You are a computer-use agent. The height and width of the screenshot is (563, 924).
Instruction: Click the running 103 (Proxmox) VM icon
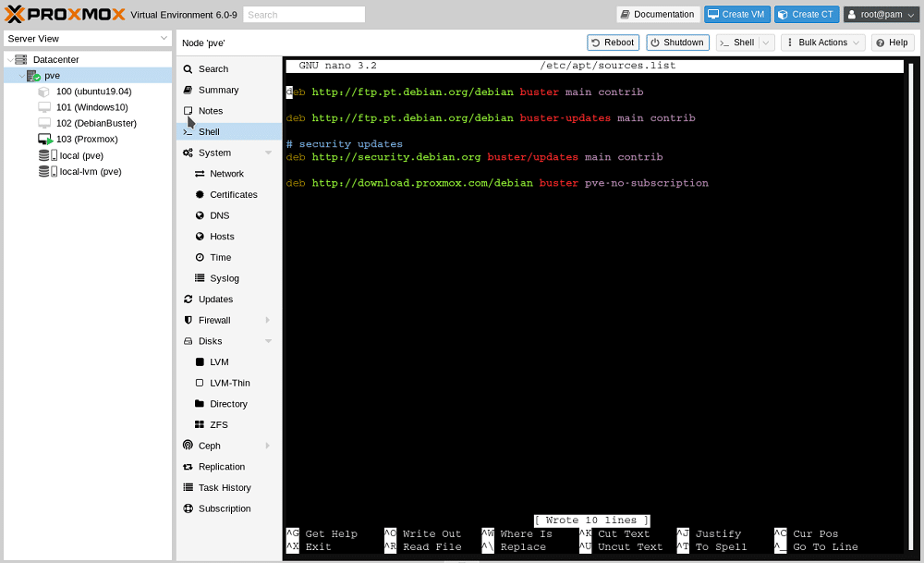44,139
